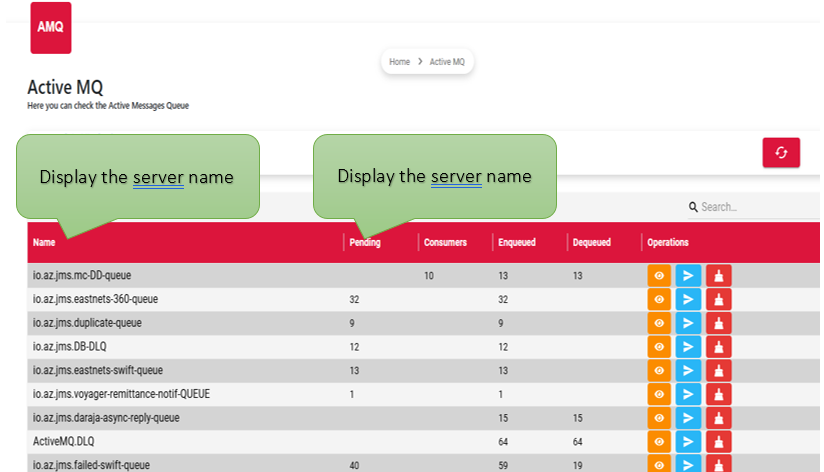Click the search magnifier icon
The width and height of the screenshot is (824, 472).
[693, 207]
